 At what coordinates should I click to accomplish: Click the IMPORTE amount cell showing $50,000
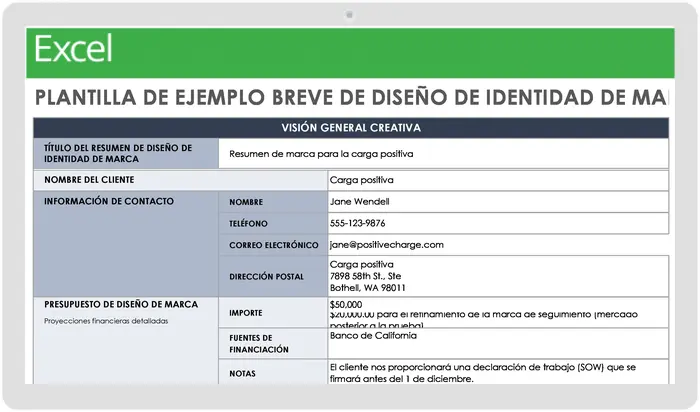[498, 313]
